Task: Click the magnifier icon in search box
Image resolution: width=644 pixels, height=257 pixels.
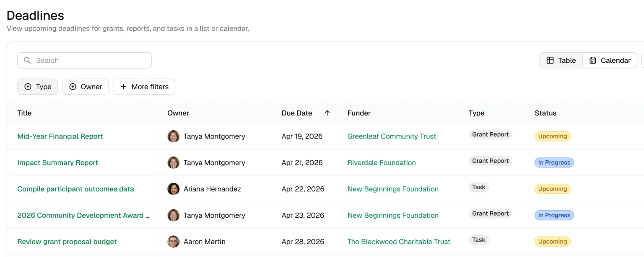Action: pyautogui.click(x=27, y=60)
